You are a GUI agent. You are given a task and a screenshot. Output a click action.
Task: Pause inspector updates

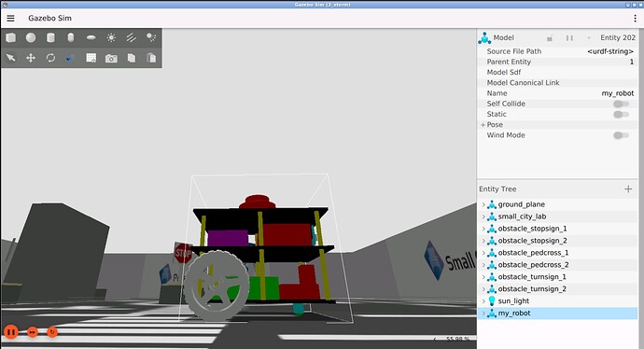[x=569, y=37]
